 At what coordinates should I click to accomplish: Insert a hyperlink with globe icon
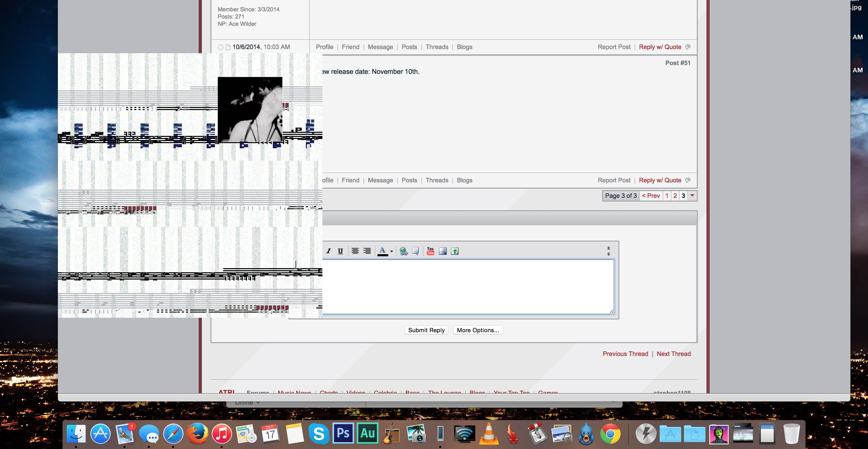[403, 251]
